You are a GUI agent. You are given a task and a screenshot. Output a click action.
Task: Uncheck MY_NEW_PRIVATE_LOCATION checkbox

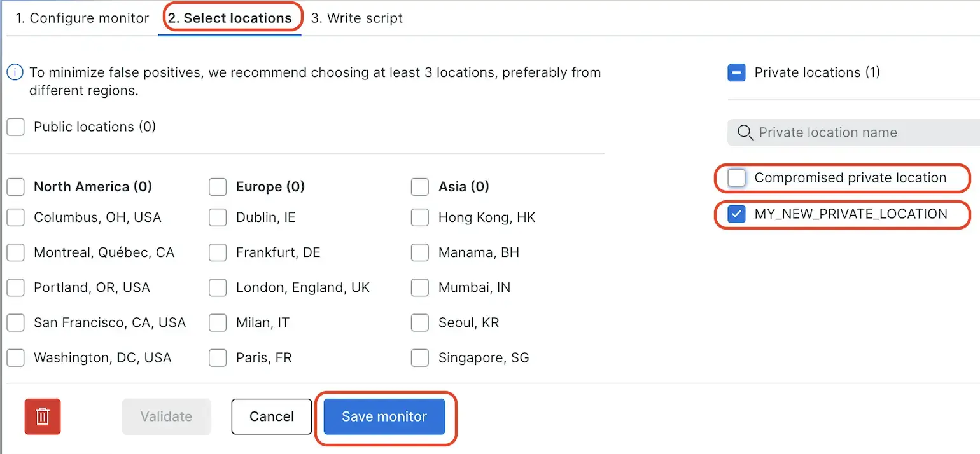pos(736,214)
